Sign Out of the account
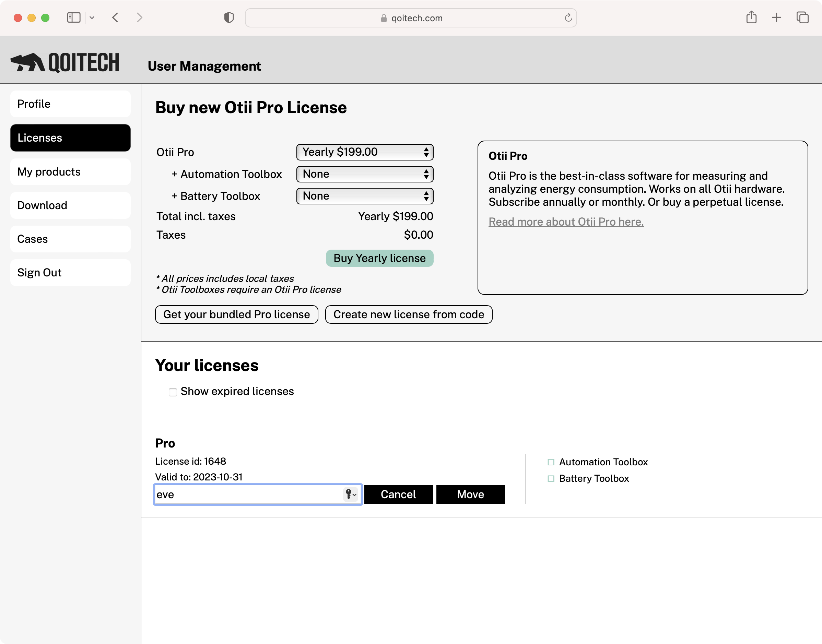The image size is (822, 644). tap(70, 272)
